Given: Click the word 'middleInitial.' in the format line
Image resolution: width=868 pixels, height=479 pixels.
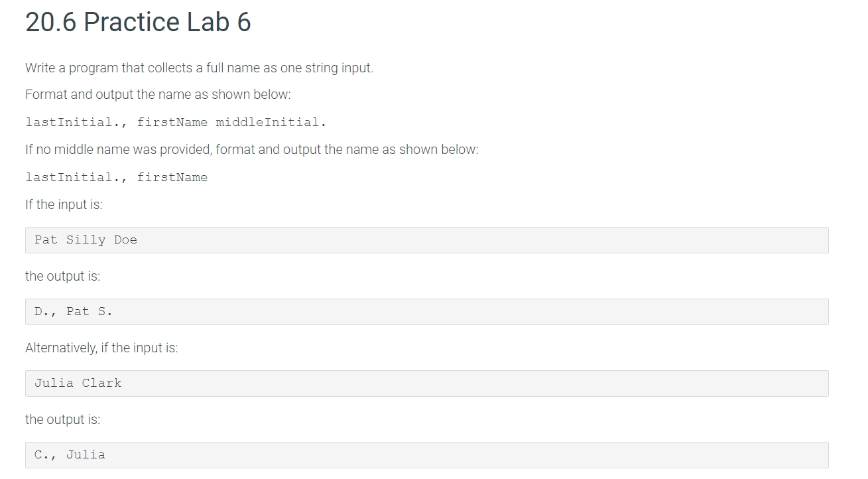Looking at the screenshot, I should (x=271, y=123).
